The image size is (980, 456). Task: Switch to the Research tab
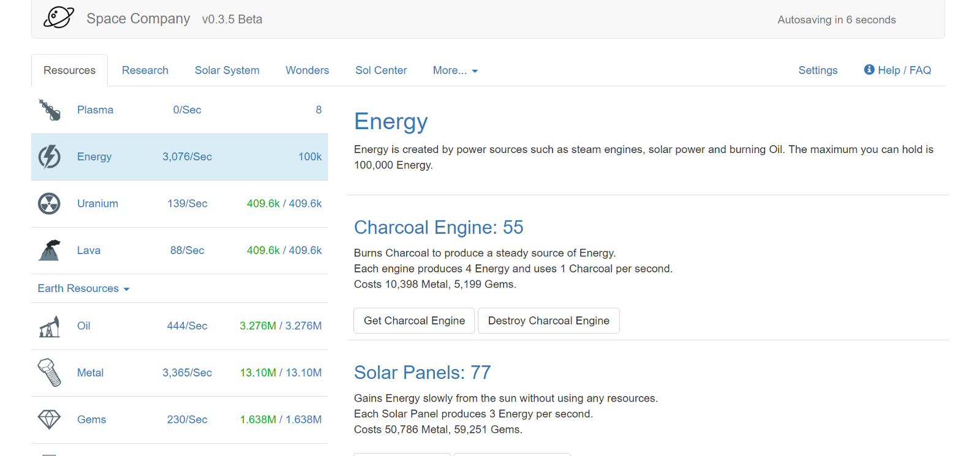pyautogui.click(x=145, y=70)
